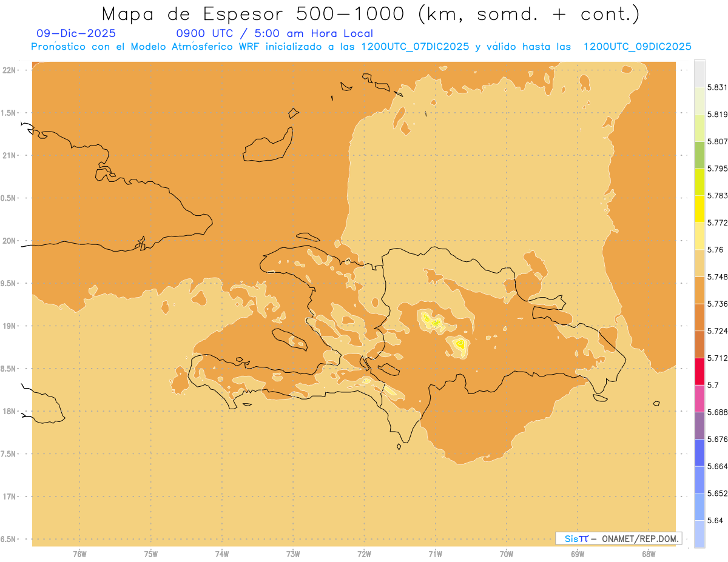Click the latitude label '17N'

pos(8,497)
